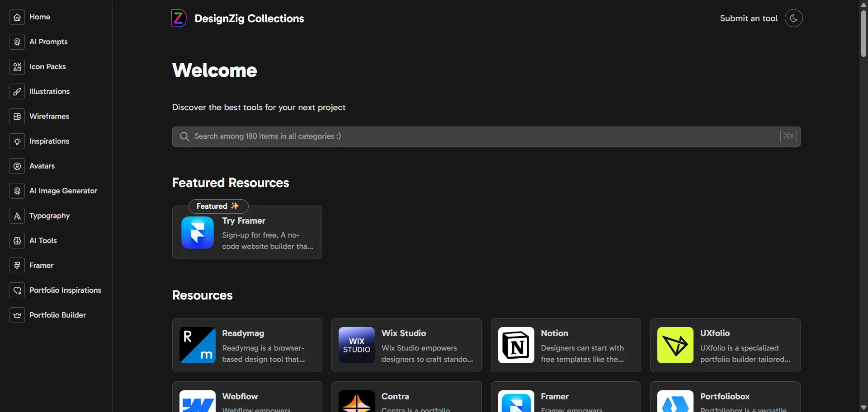Open the Wireframes category
This screenshot has height=412, width=868.
[x=49, y=117]
